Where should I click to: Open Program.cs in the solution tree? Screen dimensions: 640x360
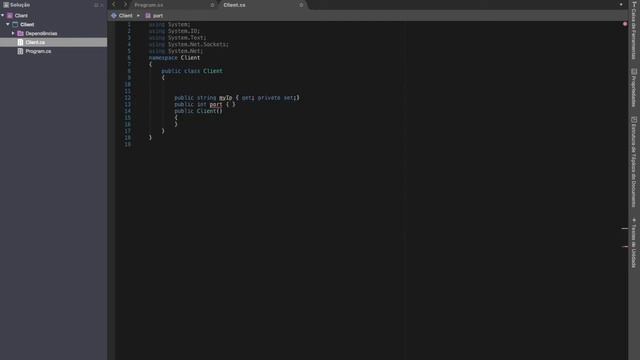point(38,51)
